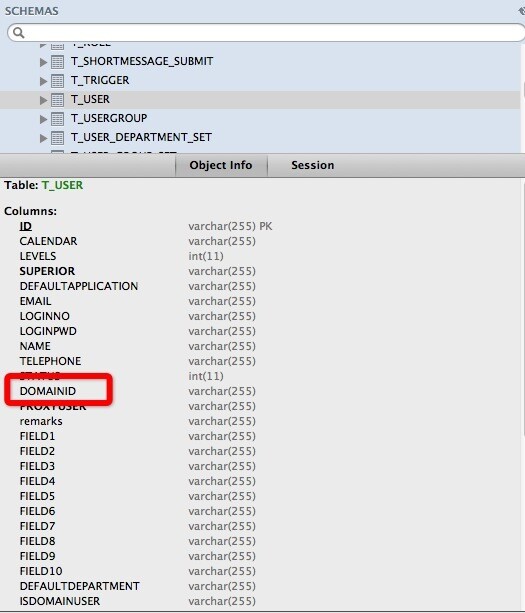Click the FIELD8 column name
The height and width of the screenshot is (613, 525).
pos(37,541)
